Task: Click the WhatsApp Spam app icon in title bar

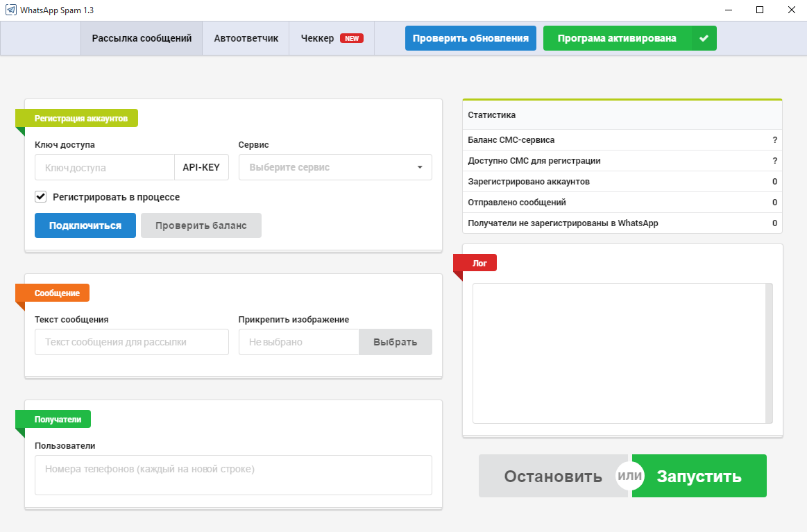Action: coord(11,10)
